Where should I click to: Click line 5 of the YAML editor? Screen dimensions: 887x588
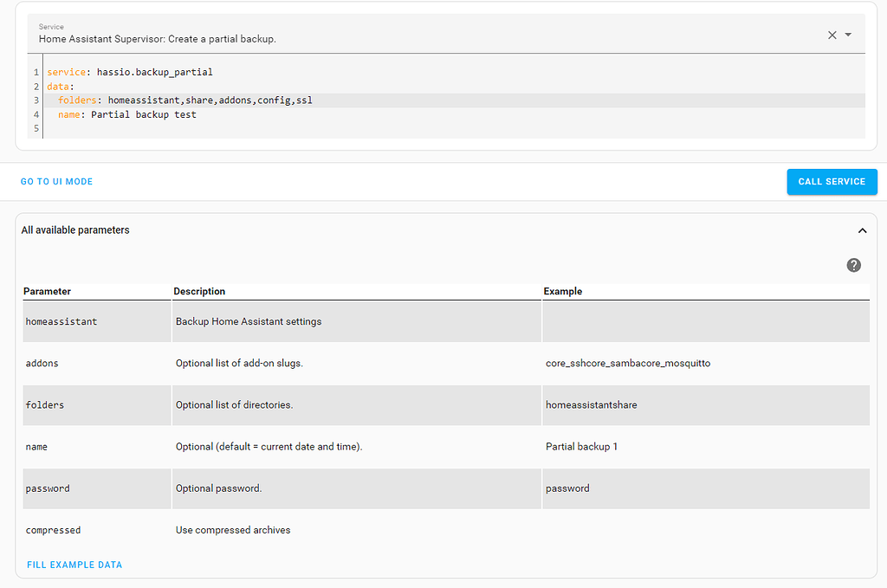[x=130, y=127]
